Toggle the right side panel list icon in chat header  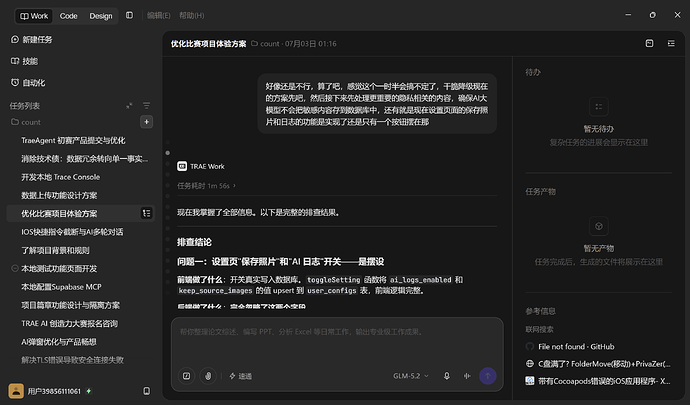[671, 43]
